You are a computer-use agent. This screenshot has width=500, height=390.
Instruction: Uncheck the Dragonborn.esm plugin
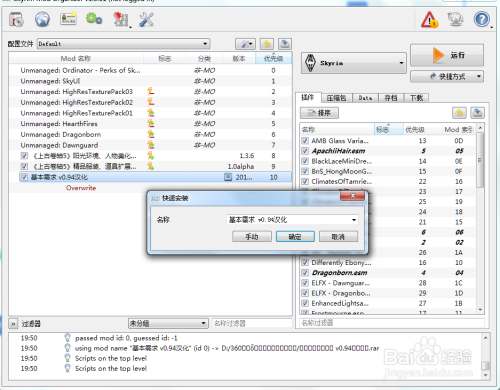(305, 273)
